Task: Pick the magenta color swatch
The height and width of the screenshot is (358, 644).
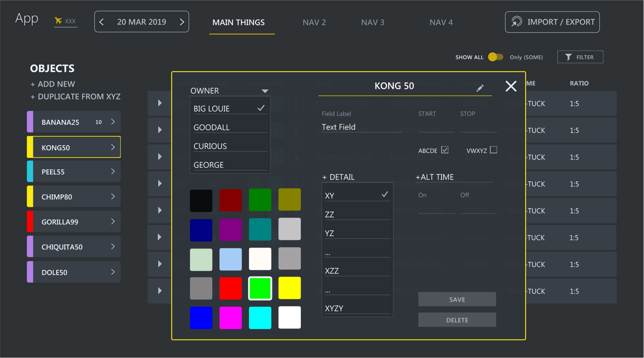Action: (231, 318)
